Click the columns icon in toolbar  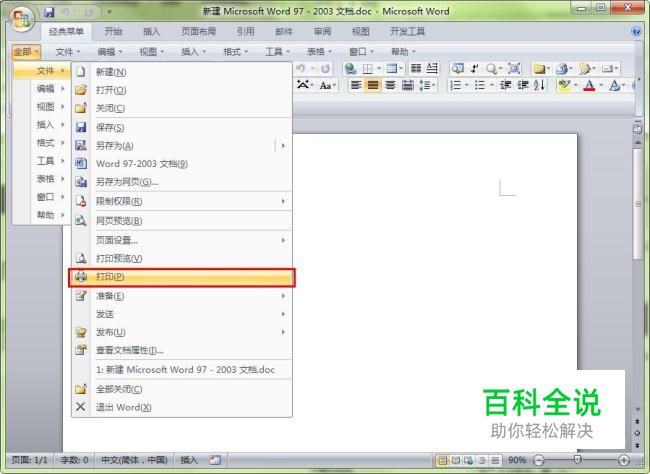(x=416, y=68)
